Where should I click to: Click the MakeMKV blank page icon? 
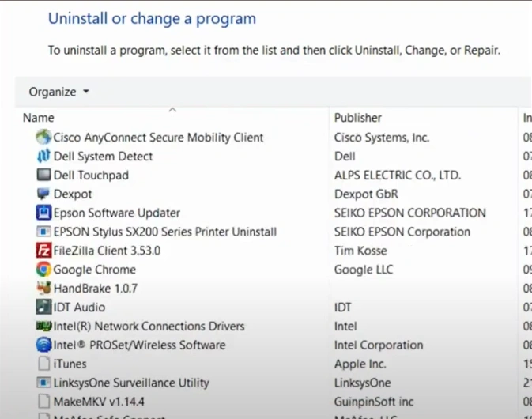tap(43, 402)
